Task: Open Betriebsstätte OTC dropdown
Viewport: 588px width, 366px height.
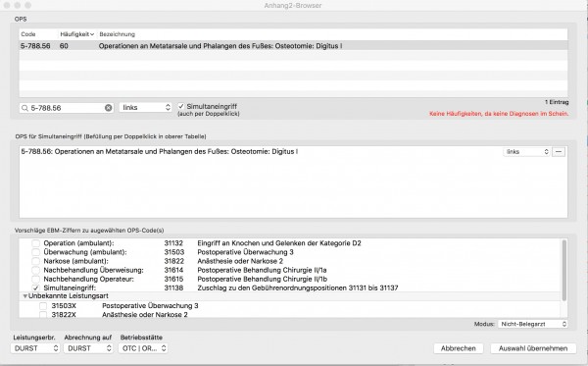Action: [x=143, y=348]
